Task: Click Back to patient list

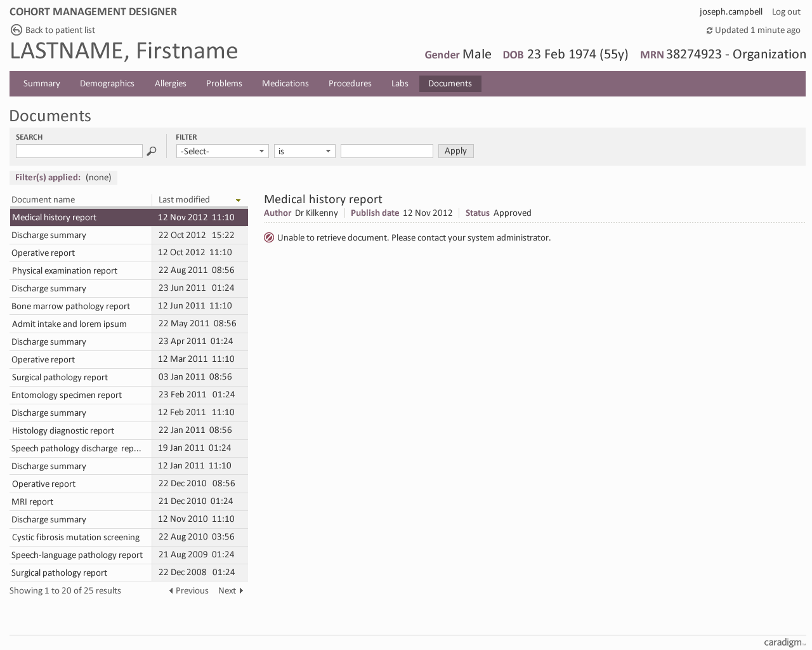Action: pos(60,30)
